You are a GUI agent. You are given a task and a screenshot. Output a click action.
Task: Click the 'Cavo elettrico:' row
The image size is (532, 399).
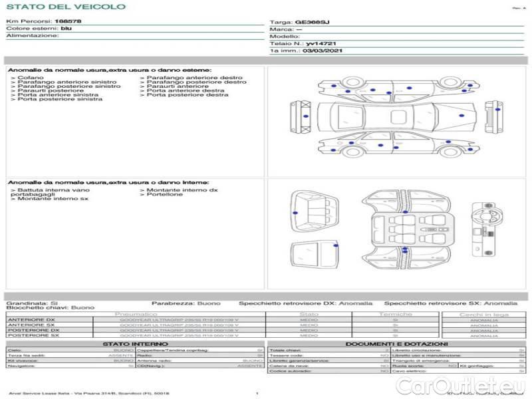coord(458,371)
